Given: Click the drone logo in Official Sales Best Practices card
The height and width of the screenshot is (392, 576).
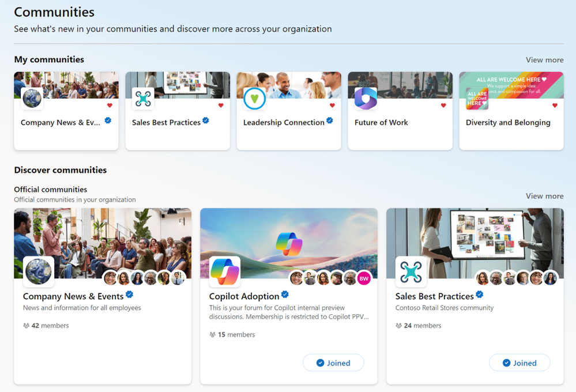Looking at the screenshot, I should 411,272.
